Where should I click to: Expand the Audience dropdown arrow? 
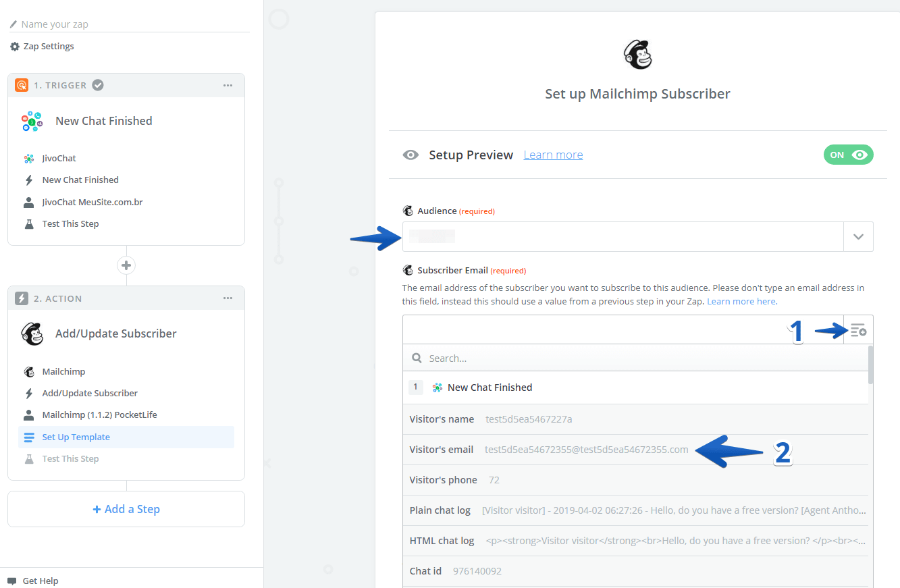tap(858, 237)
